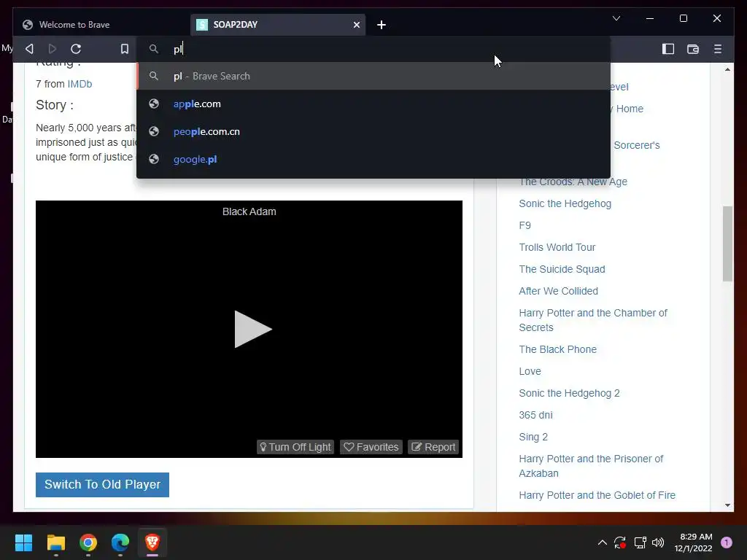Open the network tray icon
Screen dimensions: 747x560
click(x=640, y=542)
